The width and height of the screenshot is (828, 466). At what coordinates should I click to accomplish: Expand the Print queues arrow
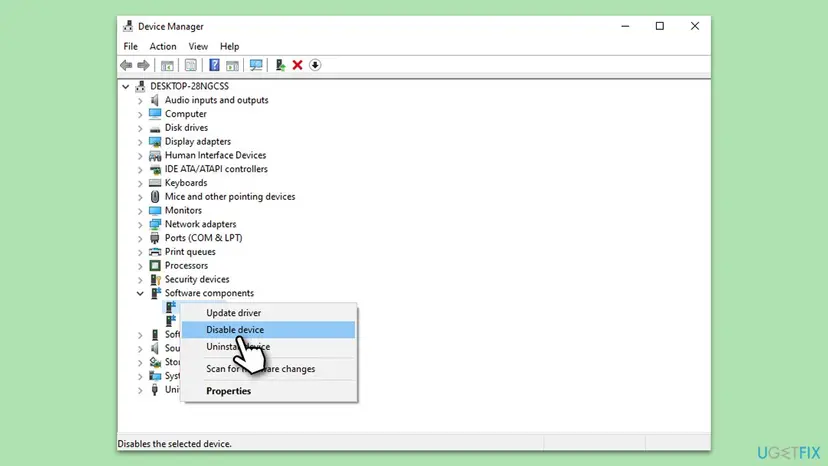(x=140, y=252)
